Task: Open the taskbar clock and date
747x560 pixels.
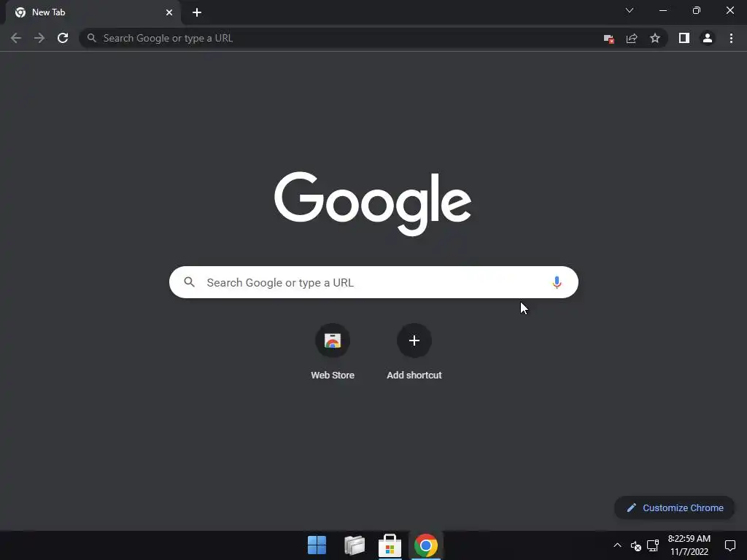Action: 689,545
